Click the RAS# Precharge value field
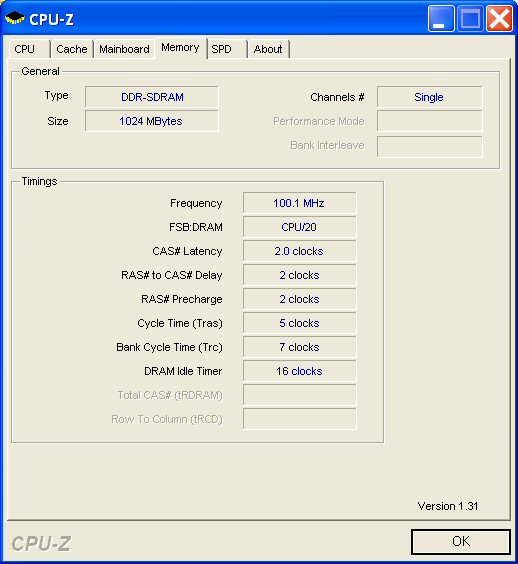 [x=300, y=299]
